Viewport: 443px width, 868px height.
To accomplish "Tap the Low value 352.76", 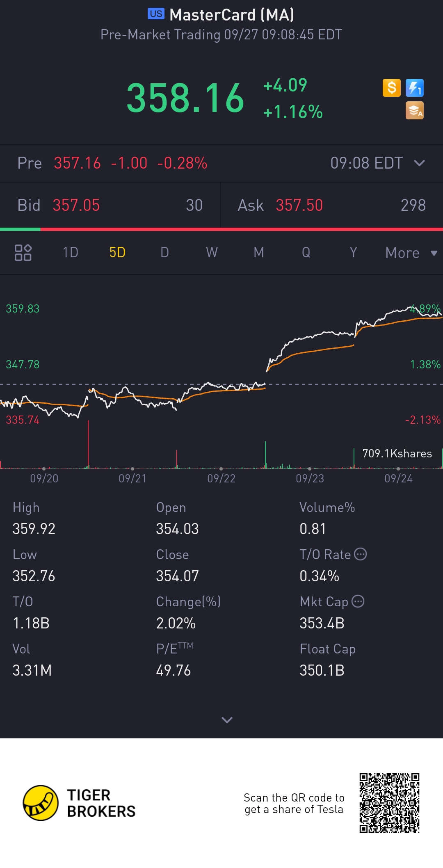I will pos(34,576).
